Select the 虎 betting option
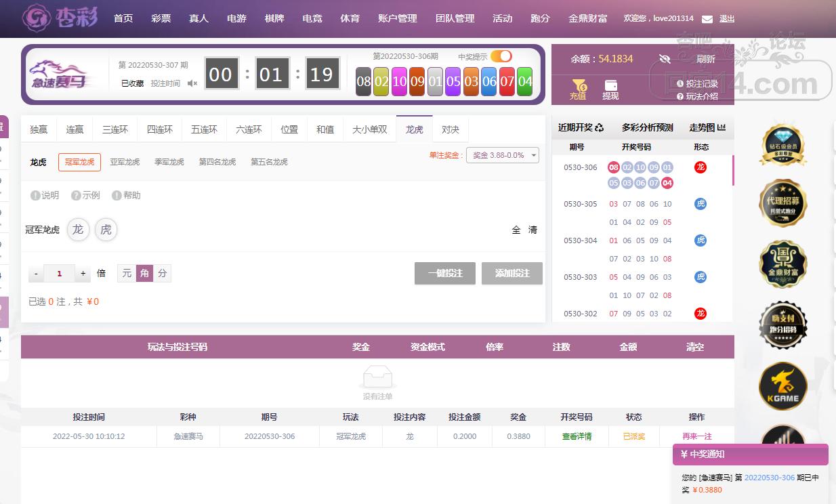This screenshot has width=836, height=504. coord(106,230)
